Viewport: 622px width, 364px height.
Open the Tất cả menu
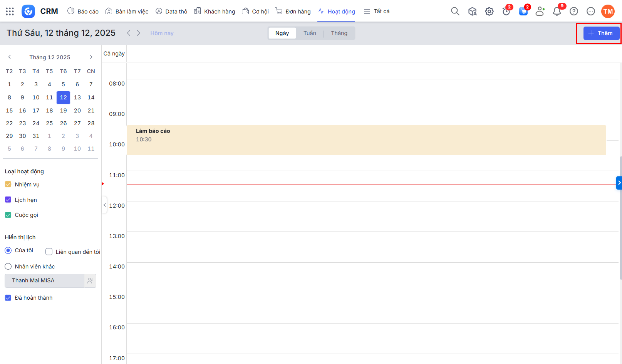click(x=377, y=12)
